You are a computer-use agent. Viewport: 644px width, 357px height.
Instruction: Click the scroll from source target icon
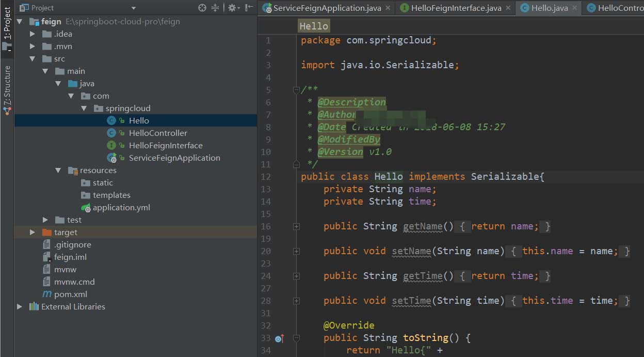click(202, 8)
